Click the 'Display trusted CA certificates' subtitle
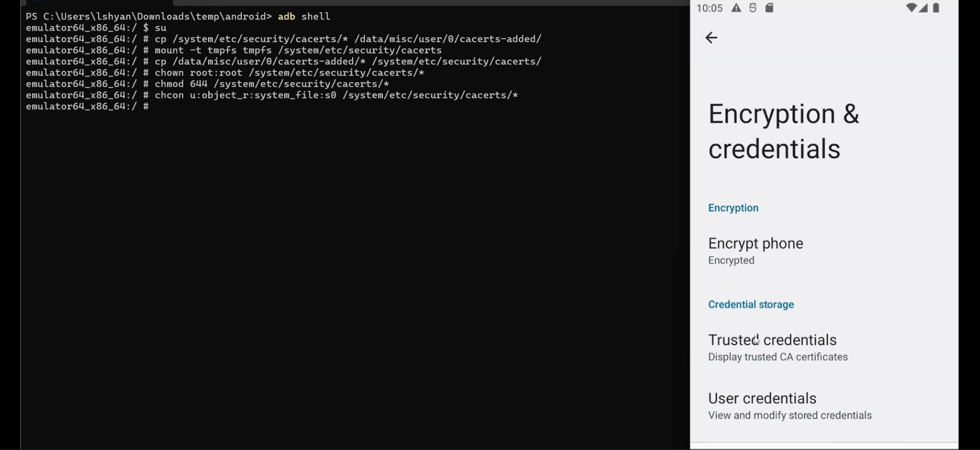 coord(778,357)
